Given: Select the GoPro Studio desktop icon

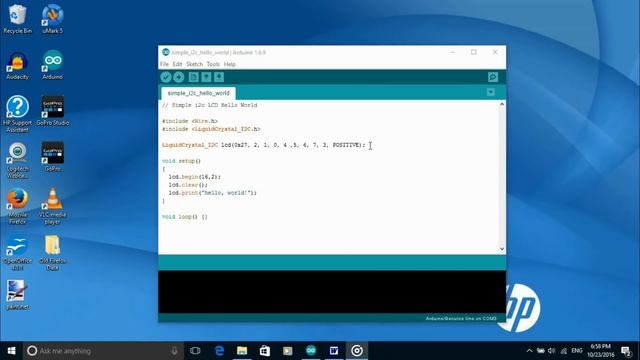Looking at the screenshot, I should point(52,111).
